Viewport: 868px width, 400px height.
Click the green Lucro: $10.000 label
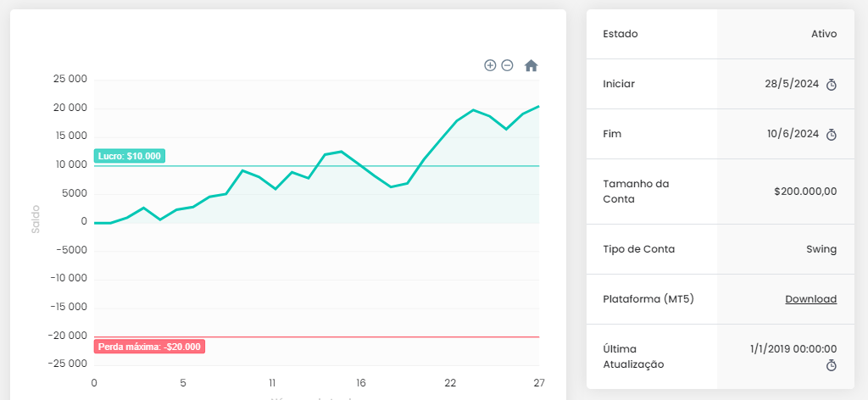130,157
